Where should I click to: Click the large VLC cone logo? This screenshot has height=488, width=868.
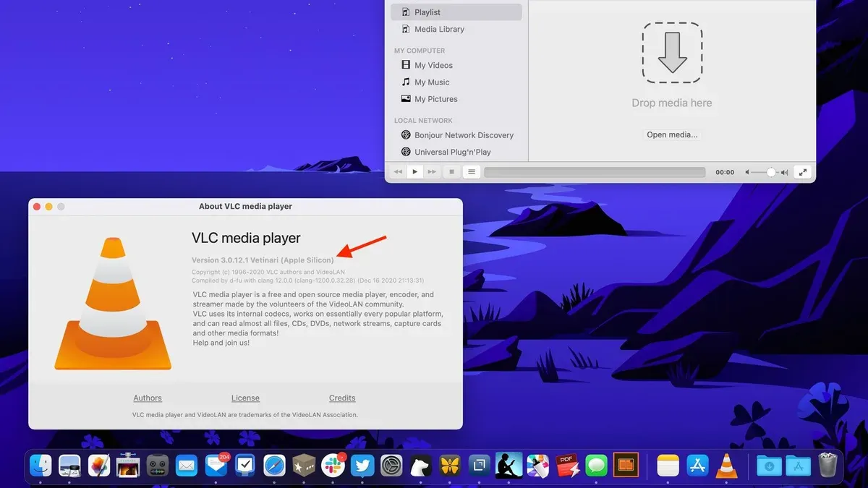[113, 303]
